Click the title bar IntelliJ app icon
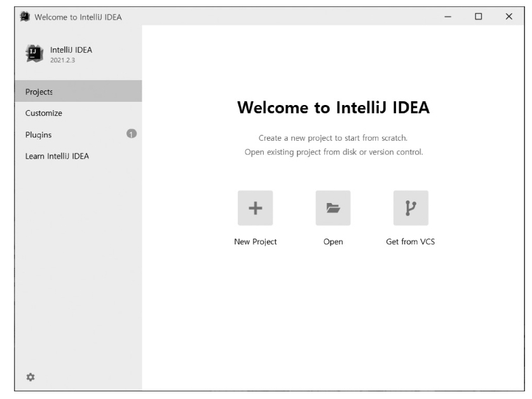This screenshot has height=399, width=532. click(x=25, y=17)
